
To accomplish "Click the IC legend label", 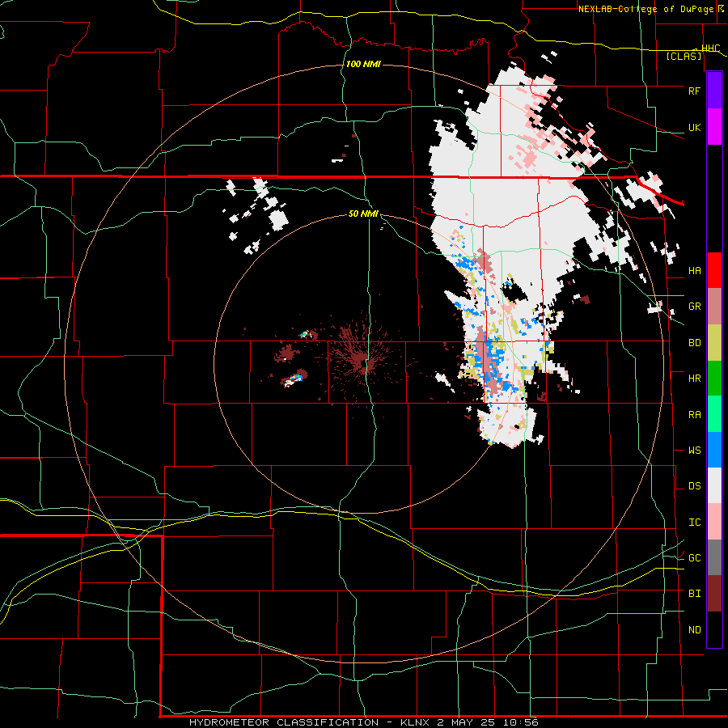I will point(694,523).
